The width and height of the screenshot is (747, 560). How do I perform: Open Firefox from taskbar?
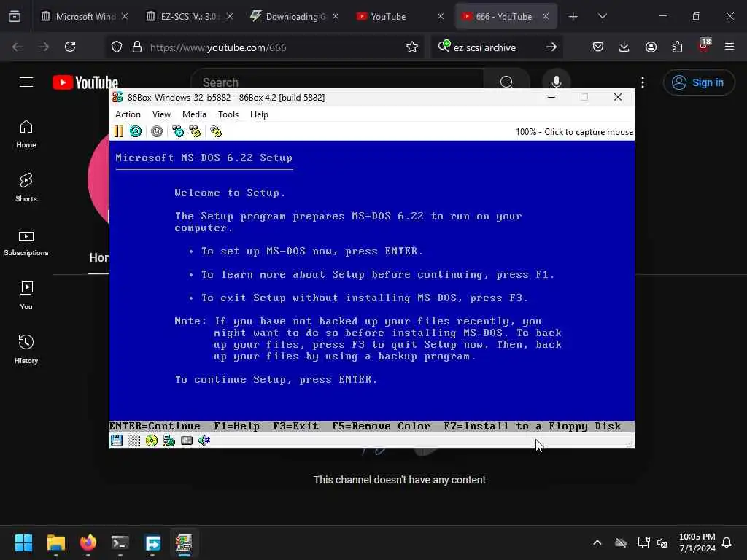[x=88, y=542]
